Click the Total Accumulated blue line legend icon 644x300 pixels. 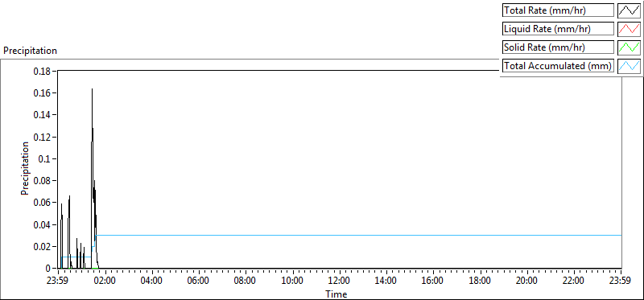pyautogui.click(x=629, y=66)
